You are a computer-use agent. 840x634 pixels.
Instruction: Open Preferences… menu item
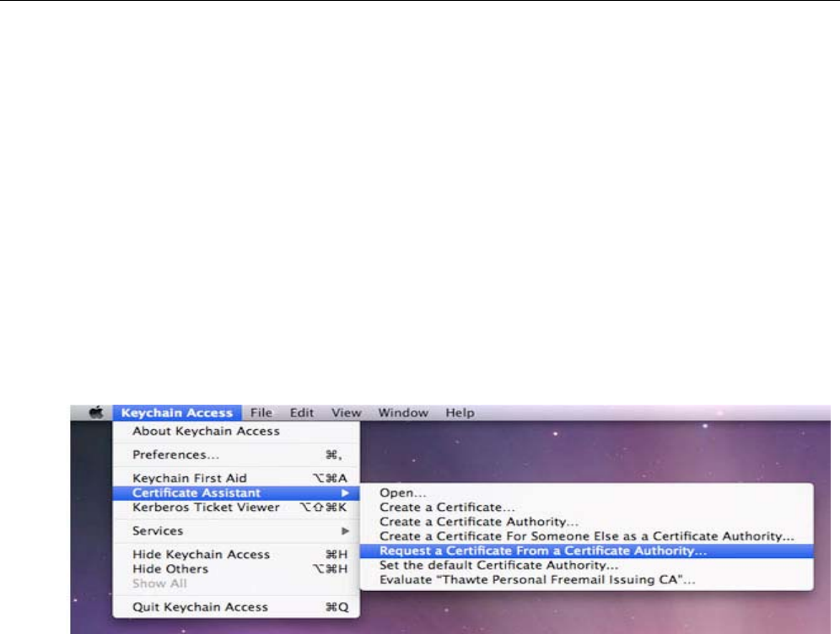point(236,454)
